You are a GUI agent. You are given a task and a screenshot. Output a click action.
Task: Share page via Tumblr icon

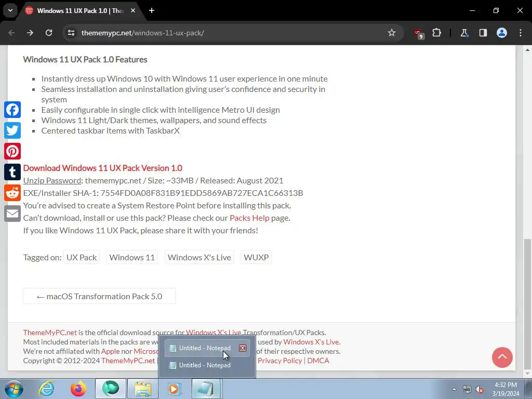(12, 172)
